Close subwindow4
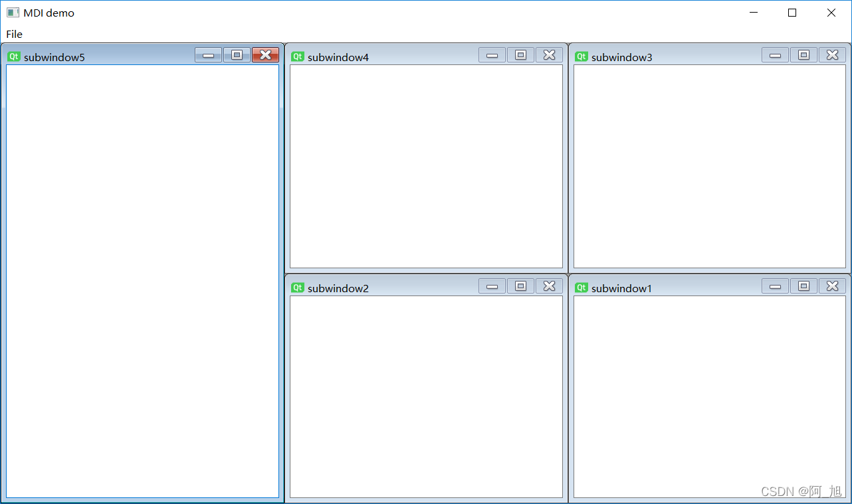The image size is (852, 504). (549, 55)
